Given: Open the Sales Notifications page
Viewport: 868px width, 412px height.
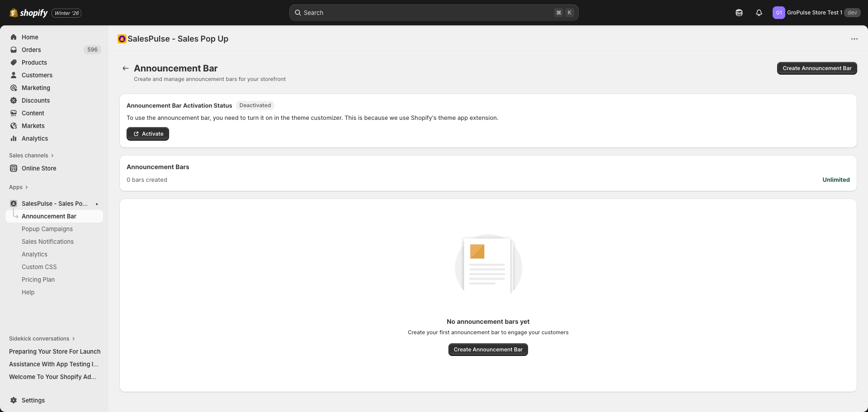Looking at the screenshot, I should point(47,242).
